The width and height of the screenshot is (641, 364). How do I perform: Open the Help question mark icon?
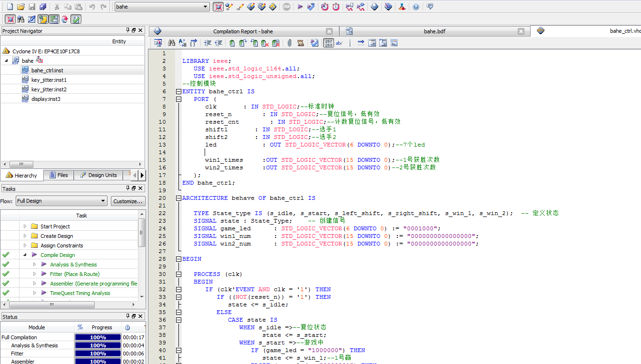coord(416,7)
